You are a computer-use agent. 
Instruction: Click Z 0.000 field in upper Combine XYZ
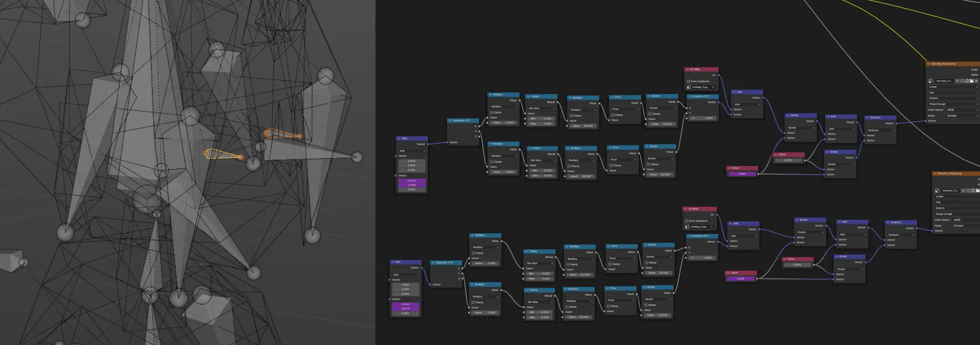[702, 118]
